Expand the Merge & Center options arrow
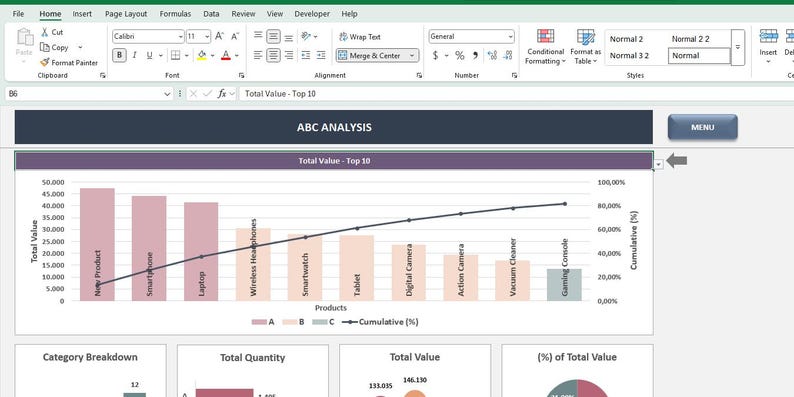Image resolution: width=794 pixels, height=397 pixels. tap(412, 56)
